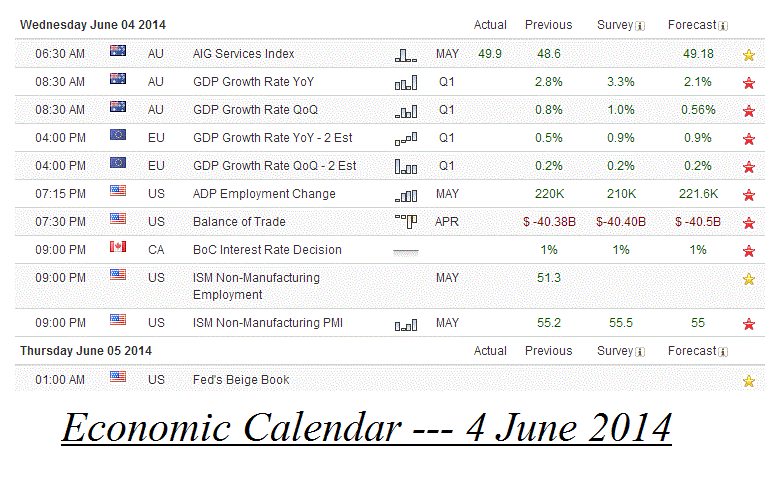The width and height of the screenshot is (776, 486).
Task: Click the Australia GDP Growth Rate QoQ chart icon
Action: pos(405,111)
